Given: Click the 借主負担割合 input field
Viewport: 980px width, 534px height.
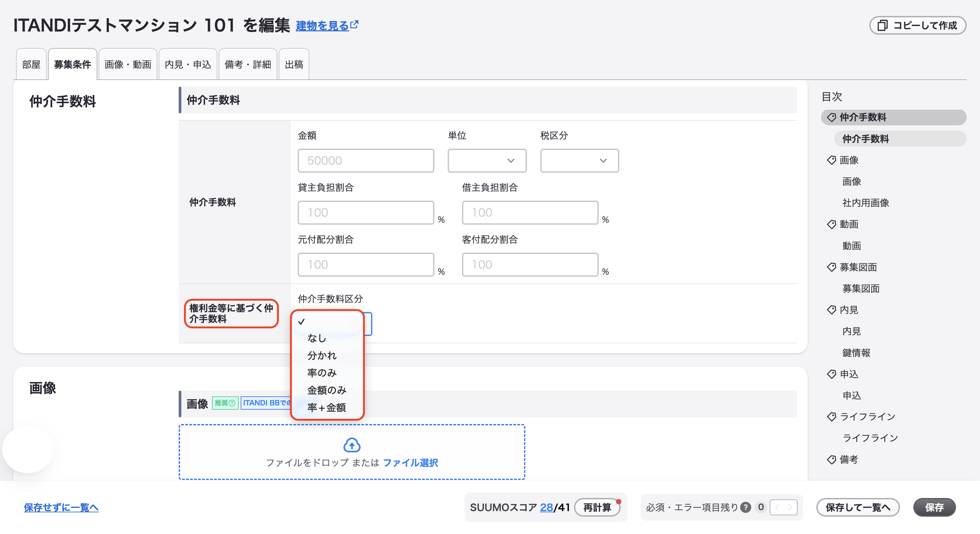Looking at the screenshot, I should coord(530,213).
